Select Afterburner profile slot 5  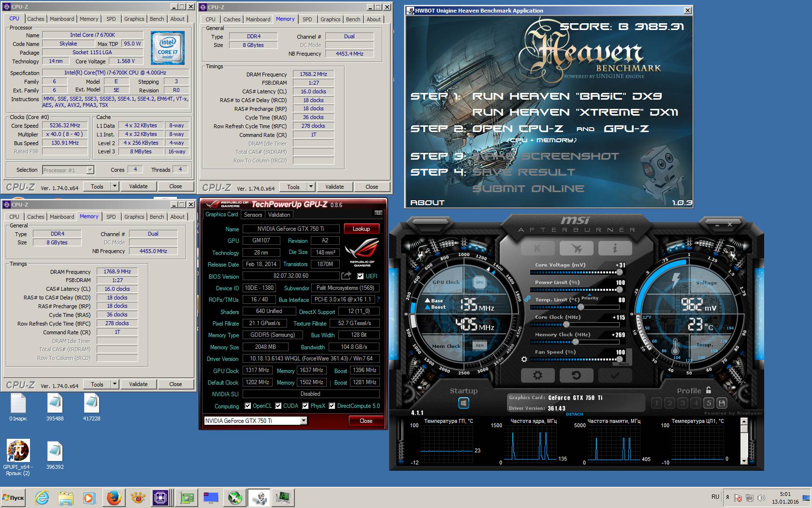coord(709,403)
